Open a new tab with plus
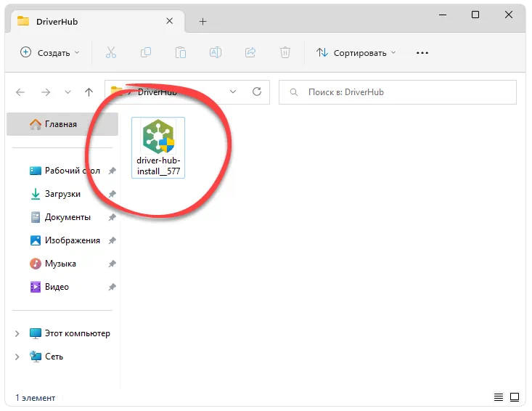 [202, 22]
